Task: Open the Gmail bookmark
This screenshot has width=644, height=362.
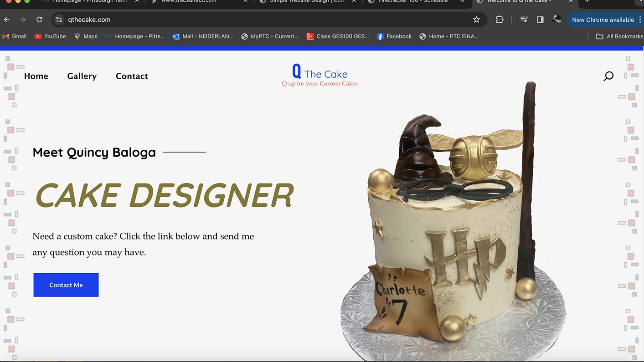Action: pyautogui.click(x=14, y=36)
